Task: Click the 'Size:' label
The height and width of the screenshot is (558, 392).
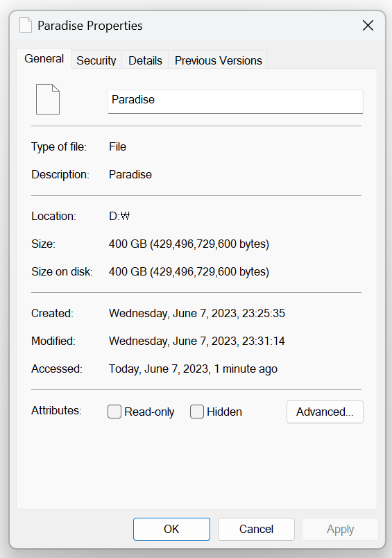Action: (x=44, y=244)
